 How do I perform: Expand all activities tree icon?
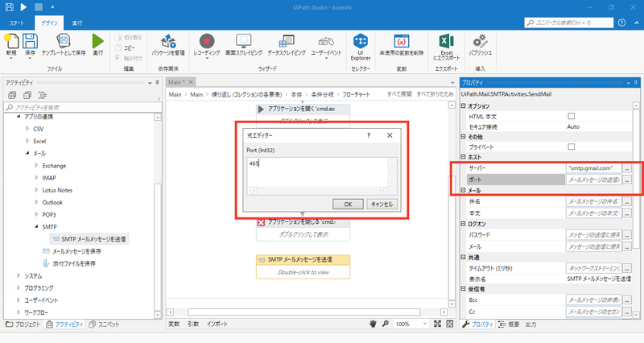click(x=12, y=95)
